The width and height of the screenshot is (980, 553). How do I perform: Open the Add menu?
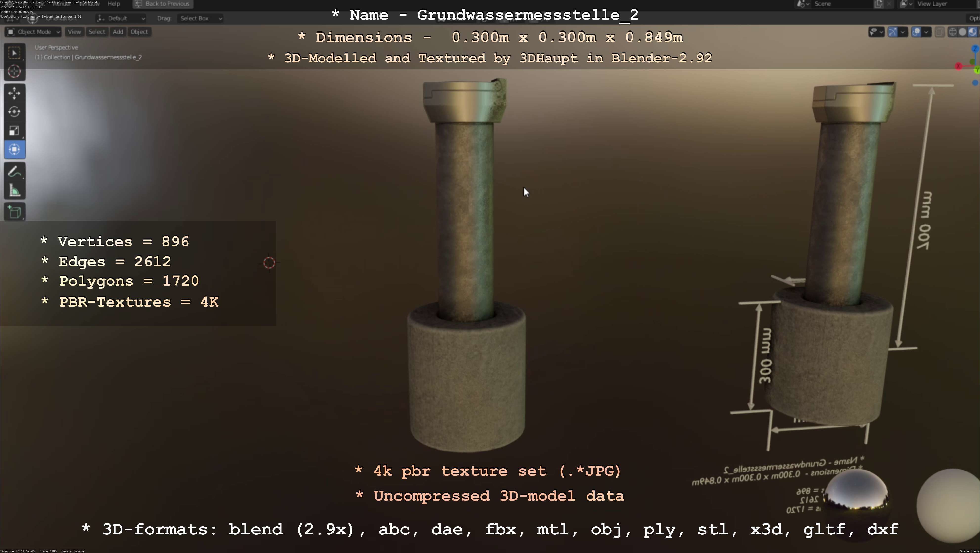click(118, 32)
